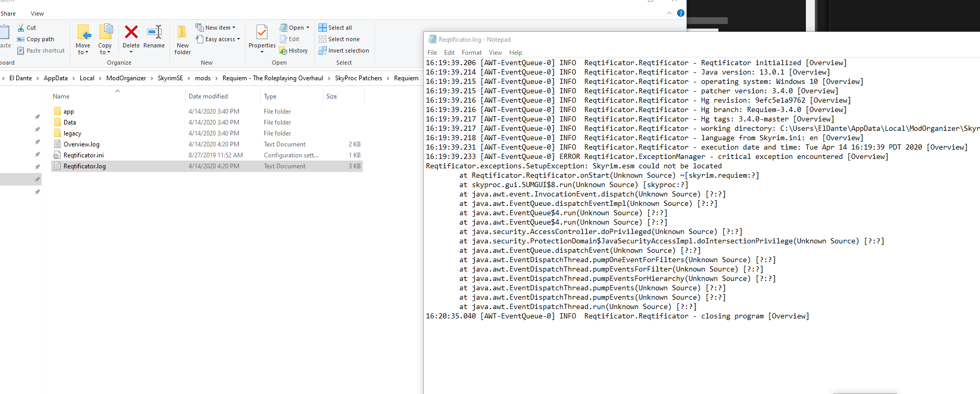Click the Properties icon

coord(262,32)
